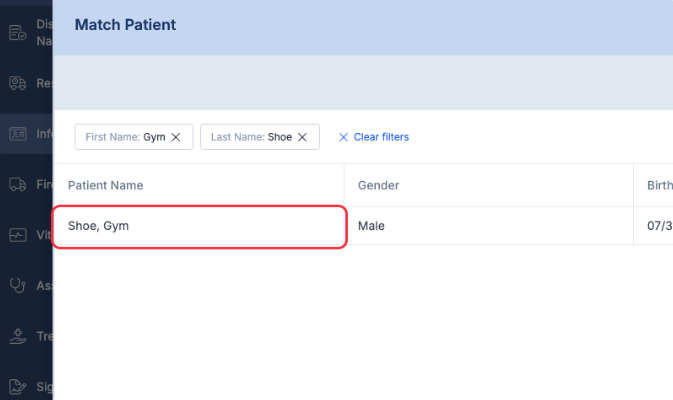Click the First Name: Gym filter chip
This screenshot has width=673, height=400.
point(125,137)
